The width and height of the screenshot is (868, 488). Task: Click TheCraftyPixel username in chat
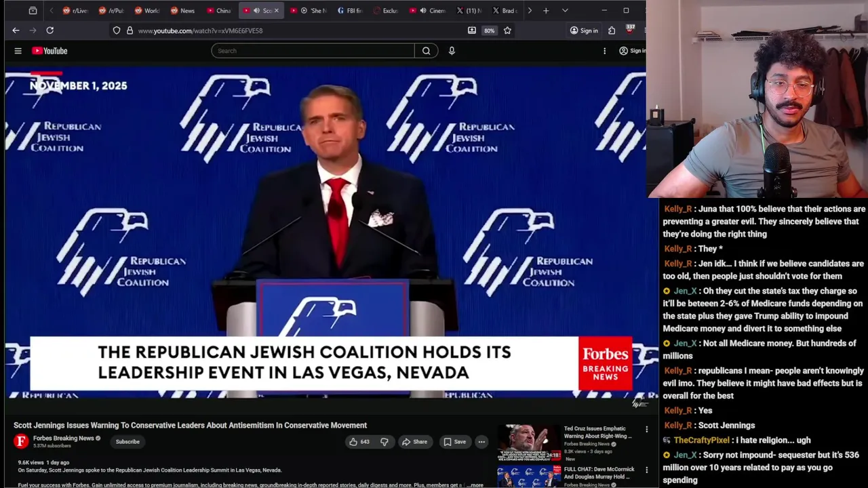(701, 441)
